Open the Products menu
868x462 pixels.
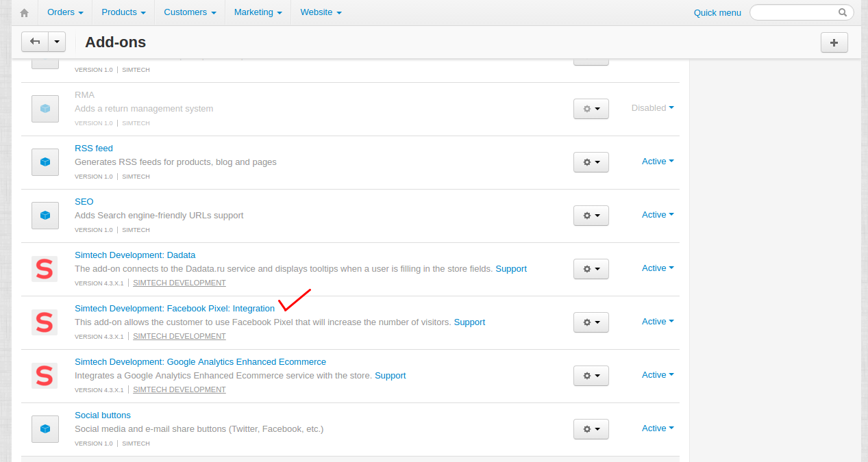click(123, 12)
